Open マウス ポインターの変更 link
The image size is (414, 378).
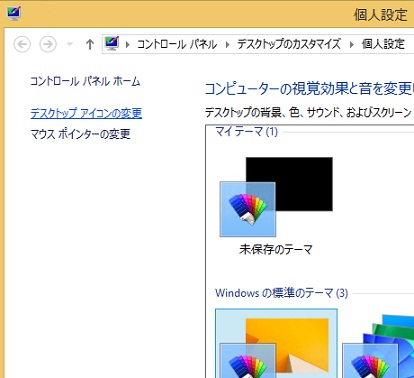coord(80,134)
